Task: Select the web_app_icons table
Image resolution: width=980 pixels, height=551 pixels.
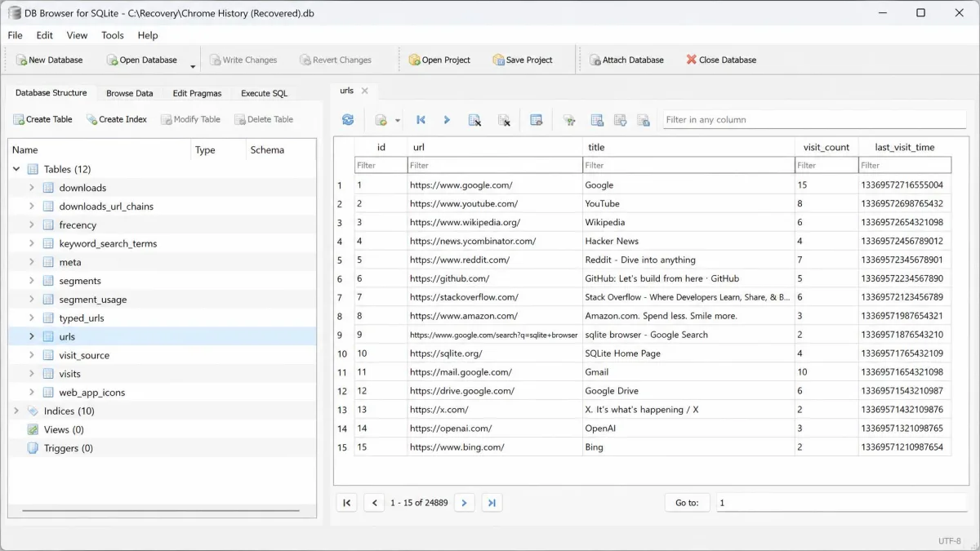Action: (91, 393)
